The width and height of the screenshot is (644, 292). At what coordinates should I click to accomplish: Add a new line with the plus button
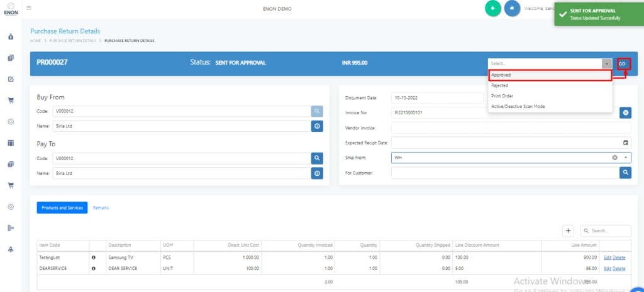tap(568, 231)
